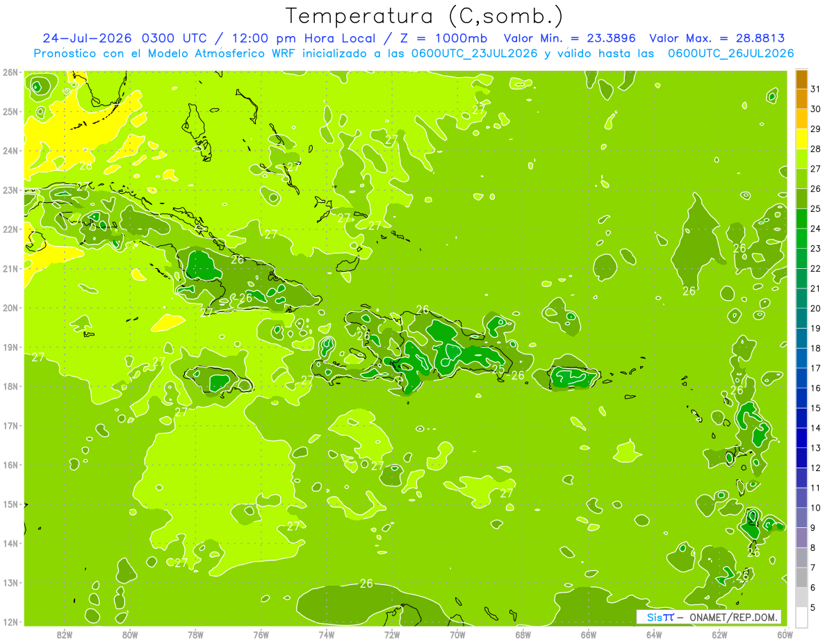834x644 pixels.
Task: Click the latitude axis label "12N"
Action: pyautogui.click(x=10, y=622)
